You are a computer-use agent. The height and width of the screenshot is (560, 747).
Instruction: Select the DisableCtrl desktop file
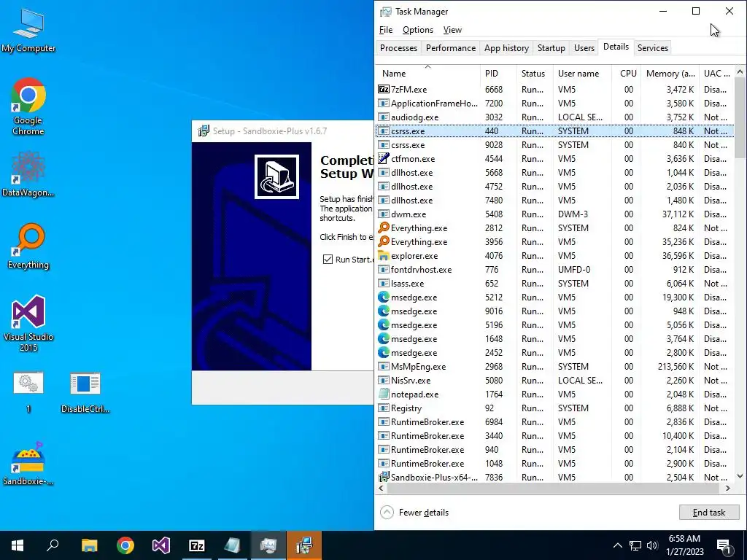click(85, 392)
